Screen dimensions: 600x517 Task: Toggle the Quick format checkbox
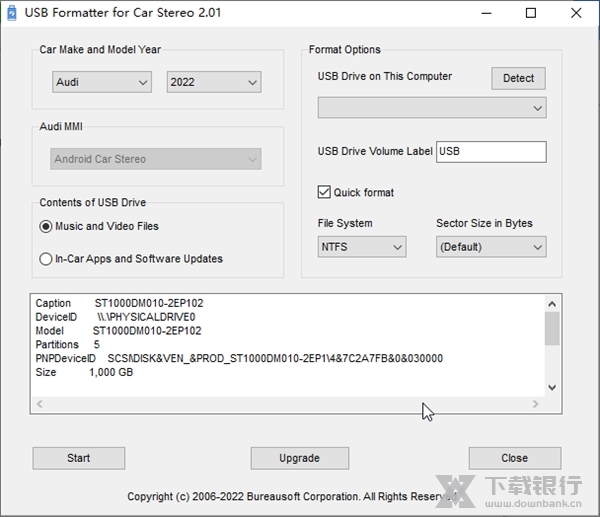[x=324, y=192]
